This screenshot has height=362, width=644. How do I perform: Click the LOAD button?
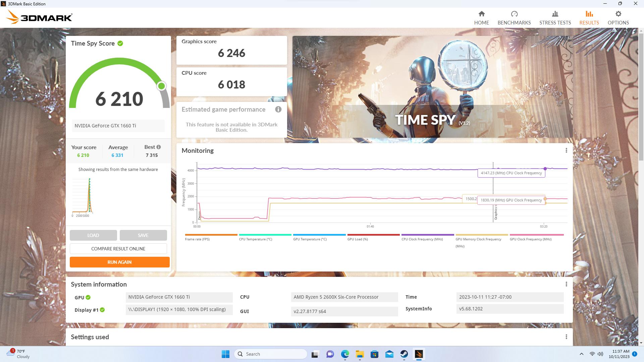(93, 235)
